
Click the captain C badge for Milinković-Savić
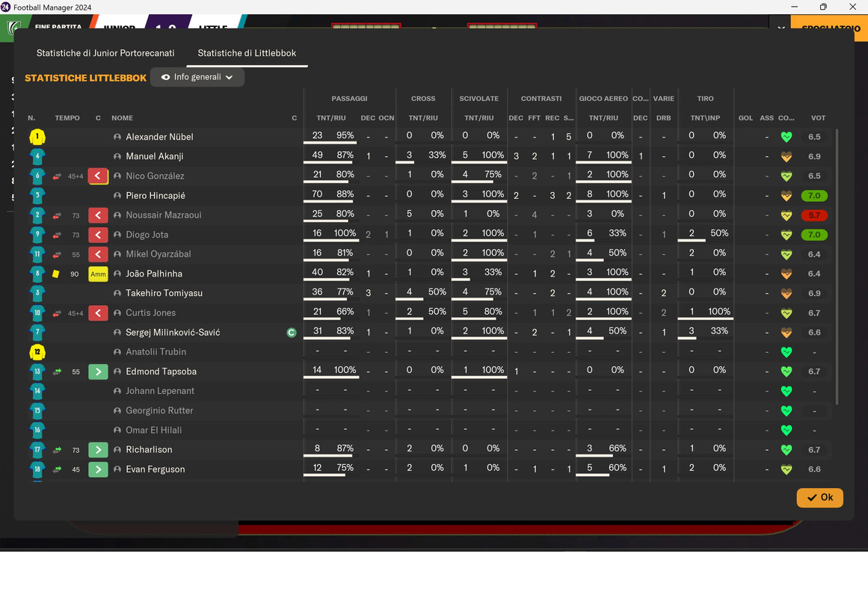pyautogui.click(x=292, y=332)
